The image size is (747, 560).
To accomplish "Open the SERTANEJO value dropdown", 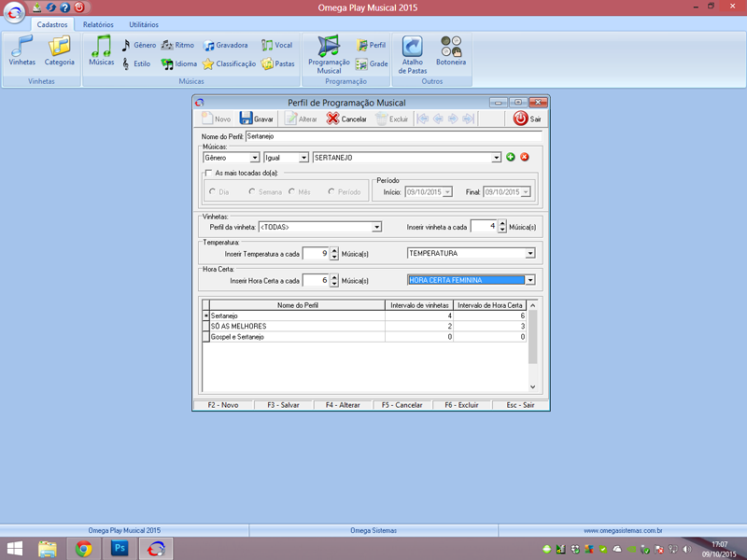I will tap(497, 158).
